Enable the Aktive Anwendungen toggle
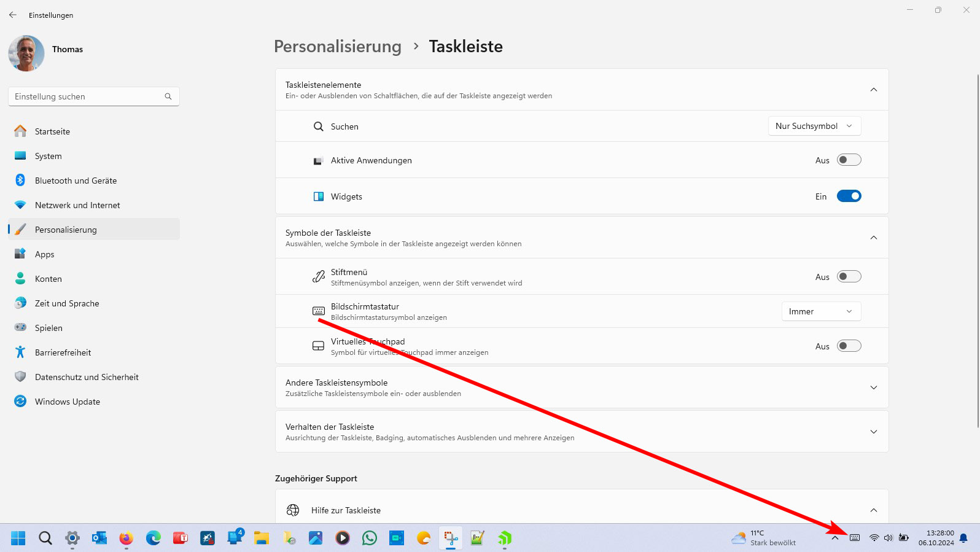Screen dimensions: 980x552 pos(849,160)
